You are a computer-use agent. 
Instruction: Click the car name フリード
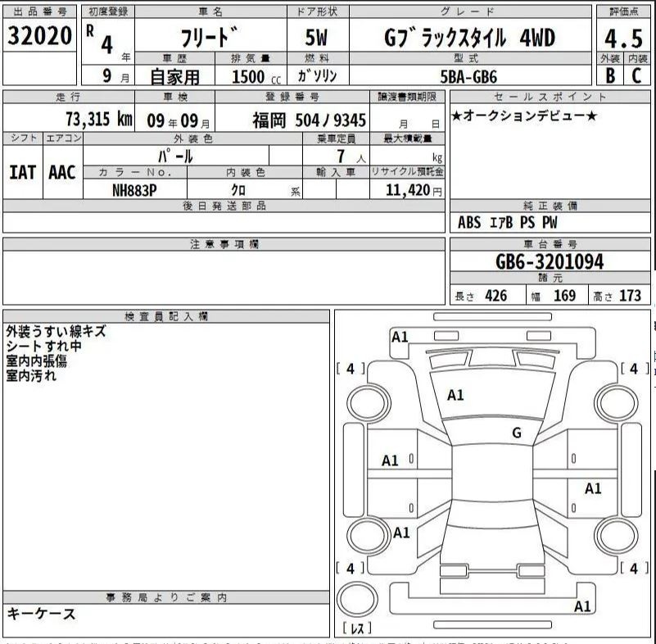pyautogui.click(x=210, y=37)
